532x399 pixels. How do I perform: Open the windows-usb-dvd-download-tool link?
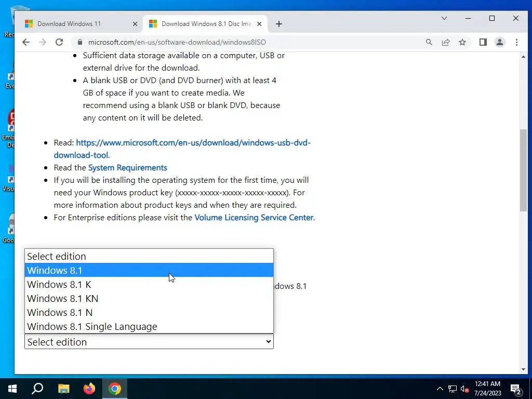tap(182, 149)
